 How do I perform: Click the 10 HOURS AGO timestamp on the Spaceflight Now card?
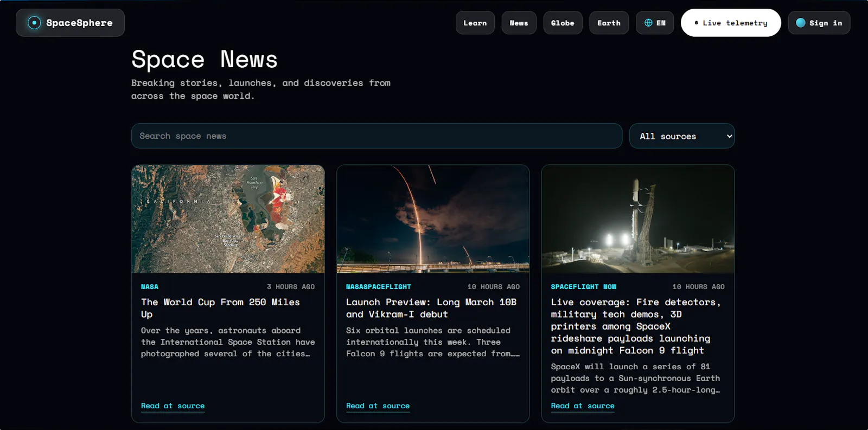tap(699, 287)
